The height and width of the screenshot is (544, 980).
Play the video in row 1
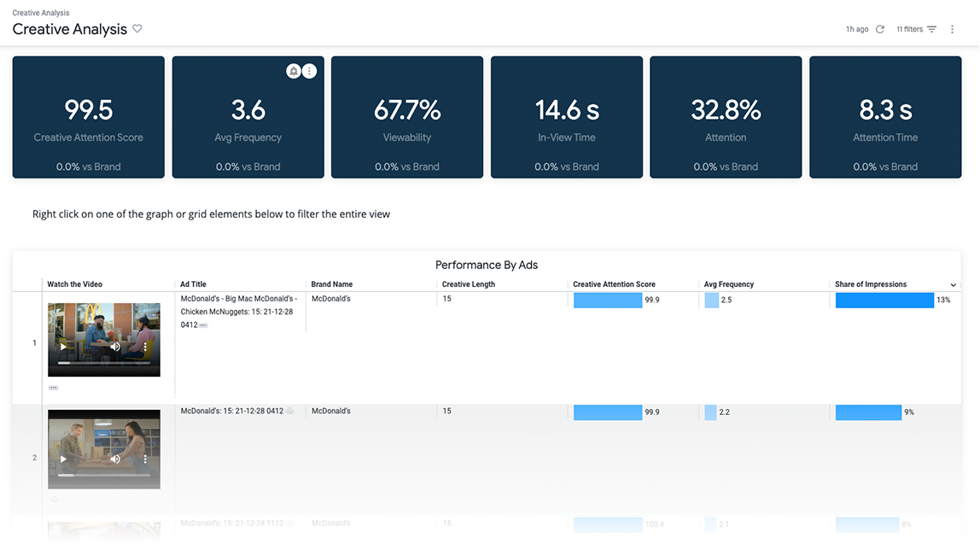pos(63,347)
